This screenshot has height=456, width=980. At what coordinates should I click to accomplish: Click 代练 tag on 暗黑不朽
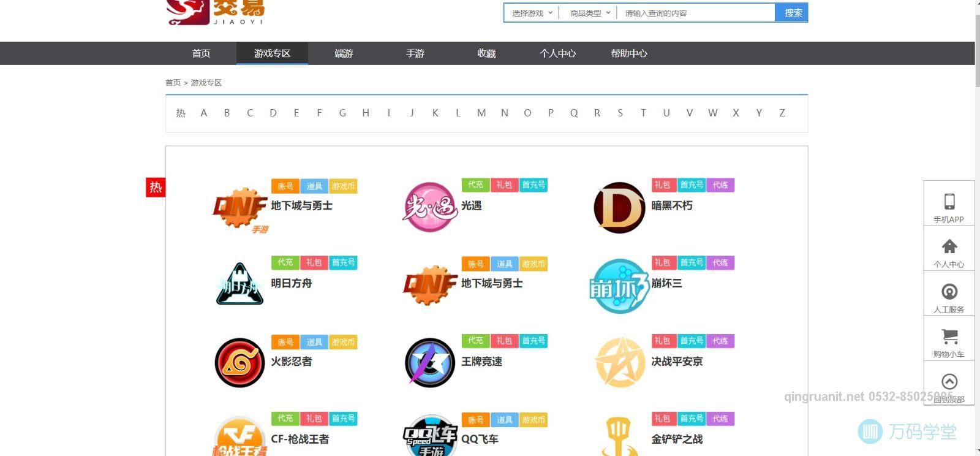pos(720,184)
